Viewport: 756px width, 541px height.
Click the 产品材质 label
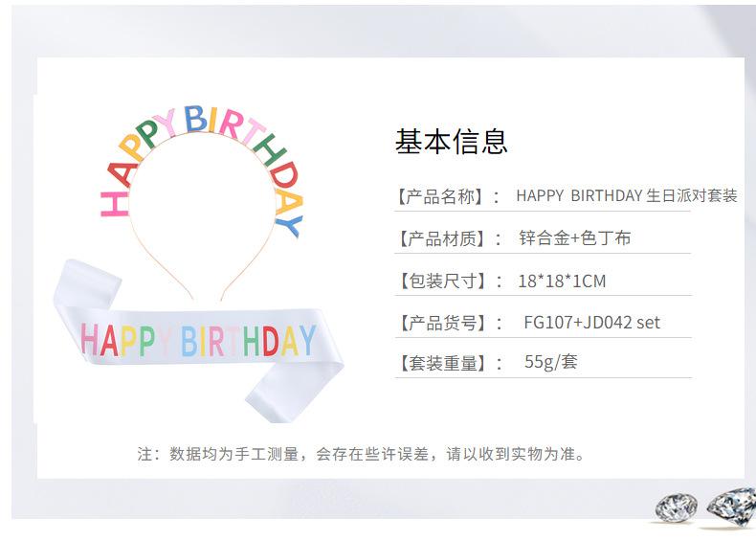(x=440, y=238)
